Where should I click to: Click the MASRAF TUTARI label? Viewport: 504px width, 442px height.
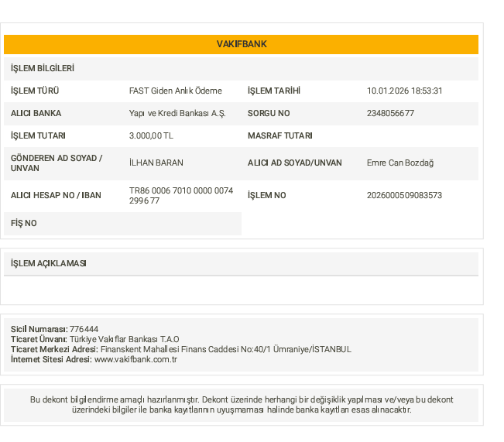coord(280,135)
